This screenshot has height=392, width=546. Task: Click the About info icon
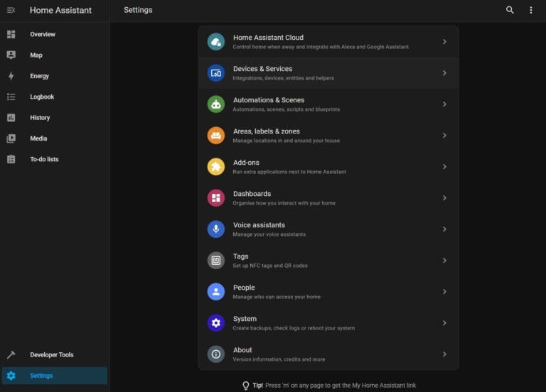point(216,354)
